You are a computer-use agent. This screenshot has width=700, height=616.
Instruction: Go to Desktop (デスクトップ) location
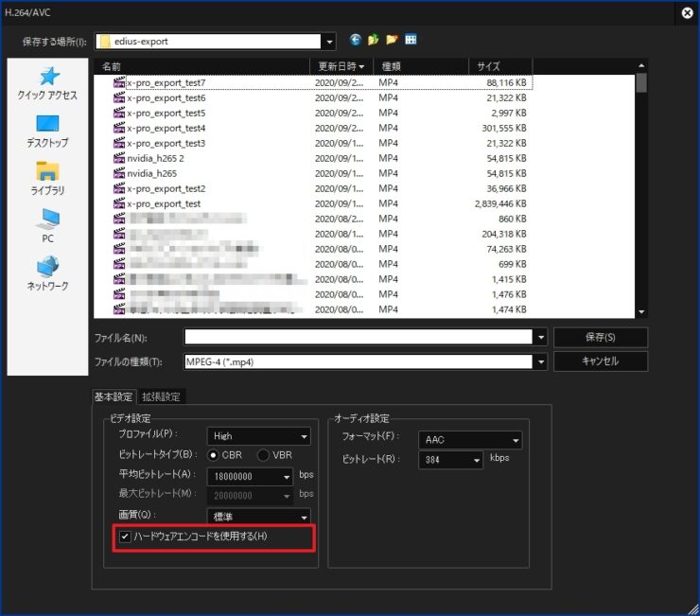point(47,131)
